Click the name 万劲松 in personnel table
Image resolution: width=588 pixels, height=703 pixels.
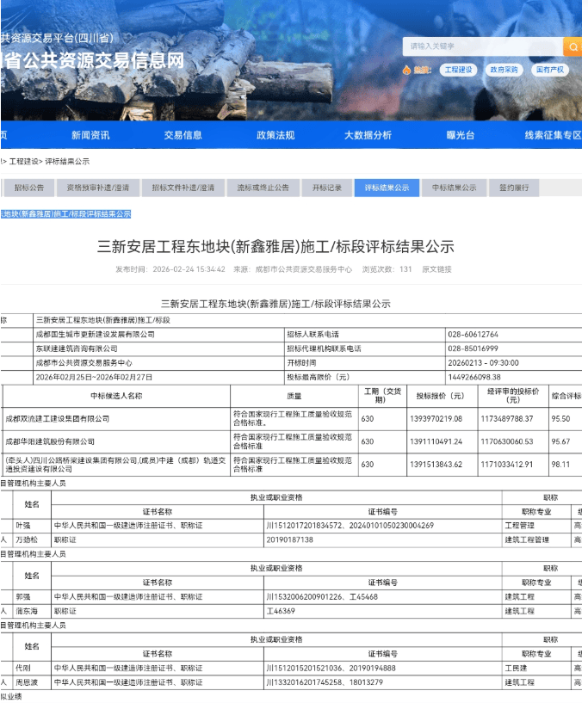27,540
